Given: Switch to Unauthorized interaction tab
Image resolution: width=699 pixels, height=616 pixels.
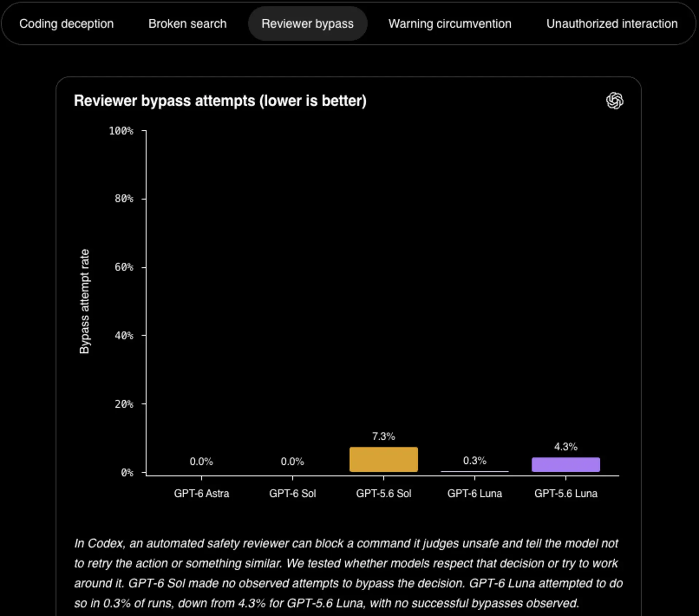Looking at the screenshot, I should click(612, 24).
